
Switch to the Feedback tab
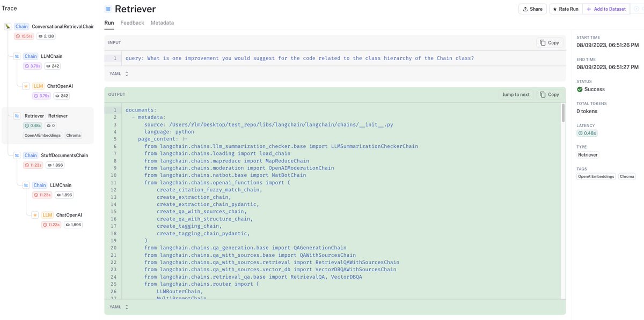(132, 23)
